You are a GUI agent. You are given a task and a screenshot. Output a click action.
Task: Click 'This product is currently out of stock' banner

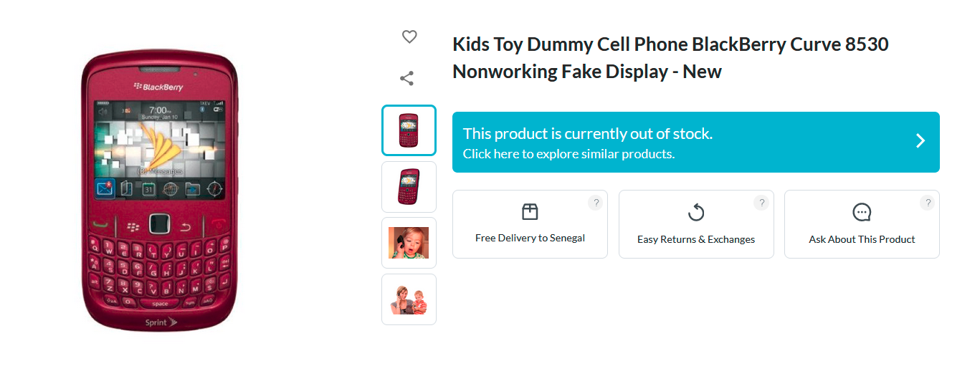(x=587, y=133)
